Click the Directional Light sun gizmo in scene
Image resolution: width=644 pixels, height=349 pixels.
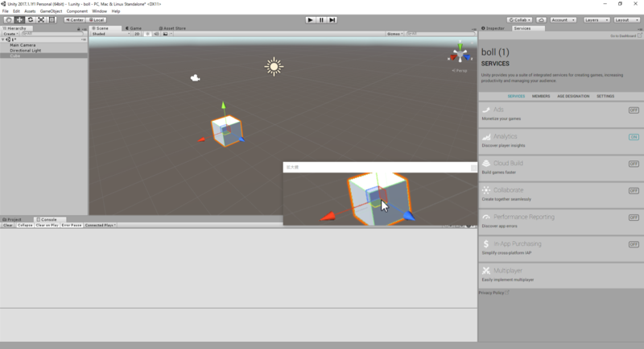tap(274, 67)
